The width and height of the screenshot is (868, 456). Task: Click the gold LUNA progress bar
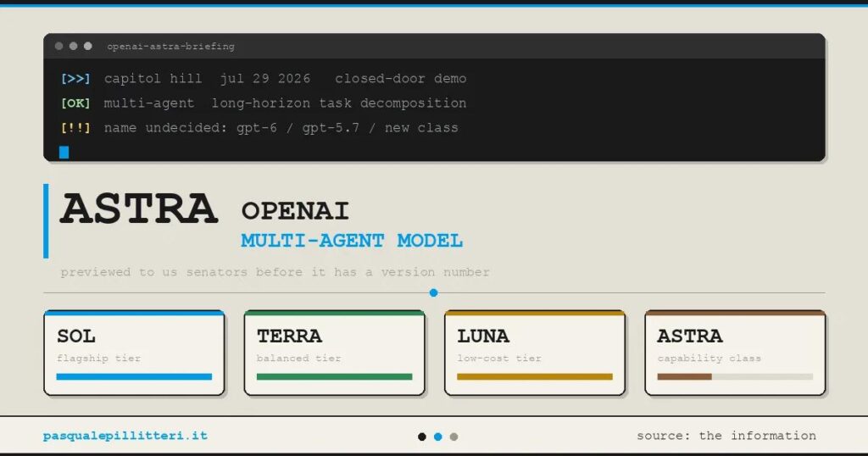point(535,377)
